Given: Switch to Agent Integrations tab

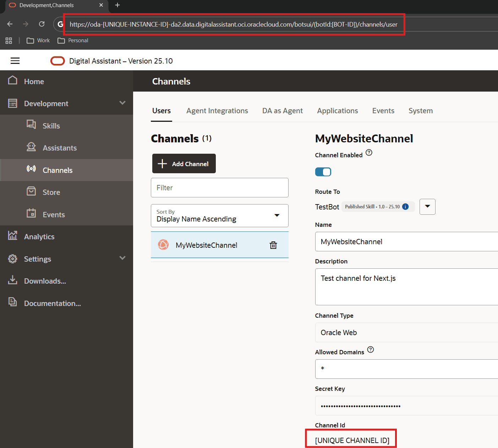Looking at the screenshot, I should [x=217, y=111].
